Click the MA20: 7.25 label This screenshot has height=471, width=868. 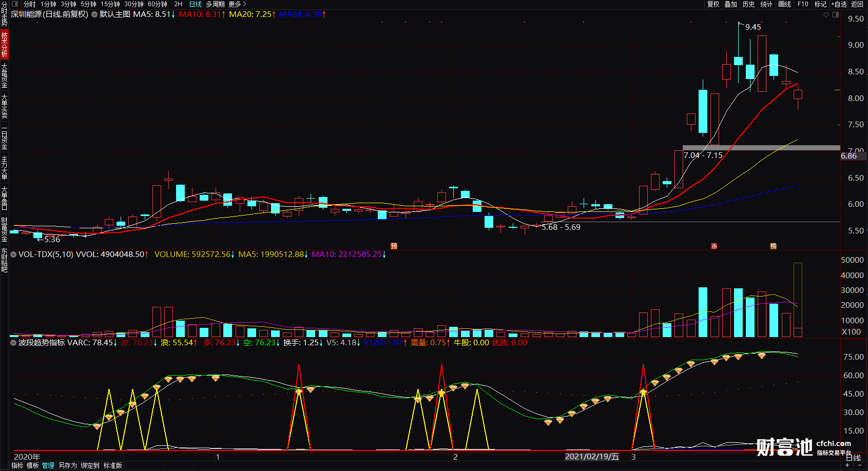click(x=252, y=14)
